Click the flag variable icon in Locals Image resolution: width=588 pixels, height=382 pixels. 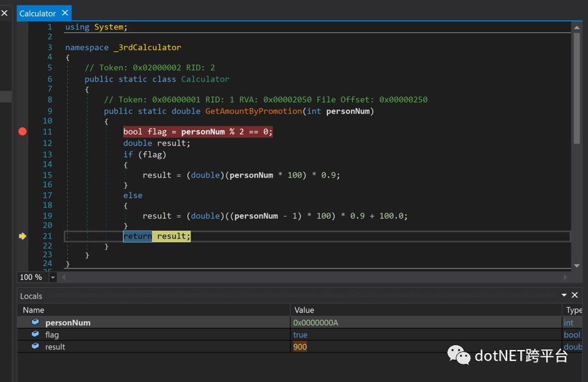35,334
